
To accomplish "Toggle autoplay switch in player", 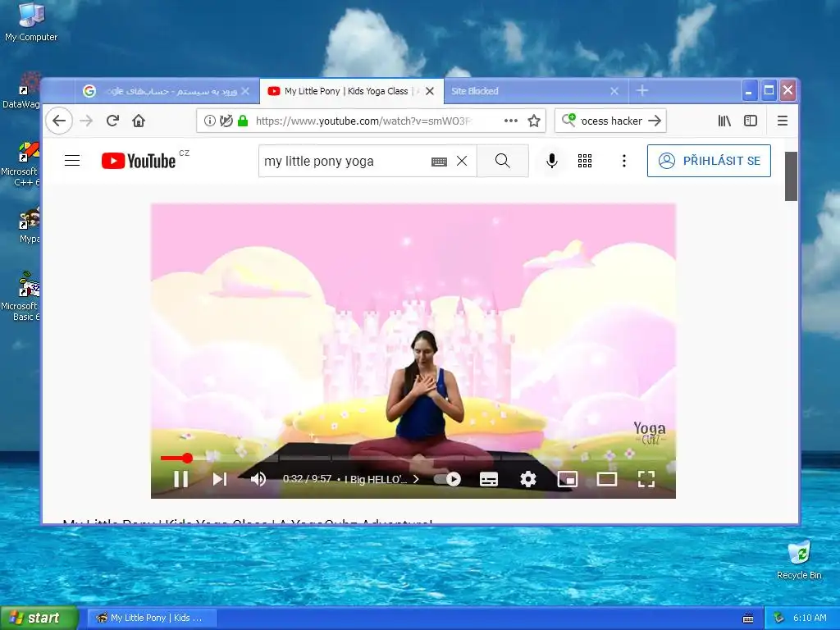I will [x=448, y=479].
